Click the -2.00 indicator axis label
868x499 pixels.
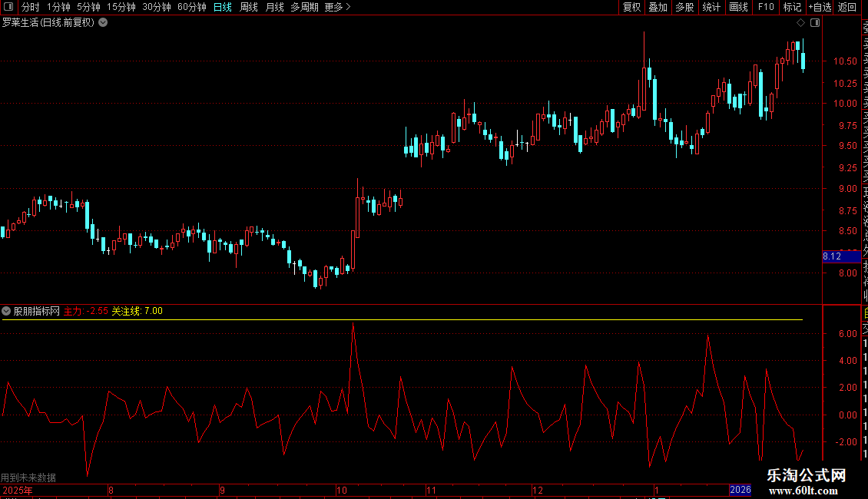[x=846, y=441]
